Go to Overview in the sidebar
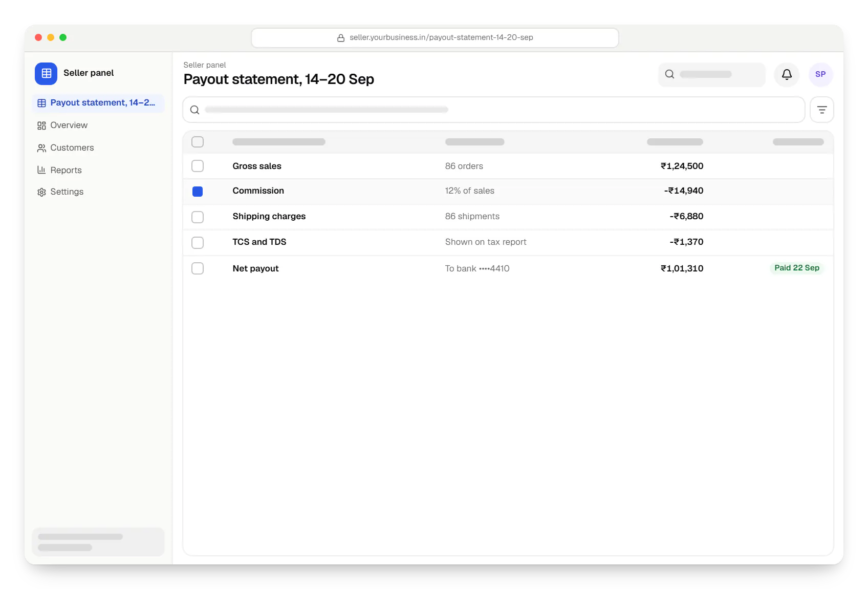Screen dimensions: 868x589 tap(98, 125)
